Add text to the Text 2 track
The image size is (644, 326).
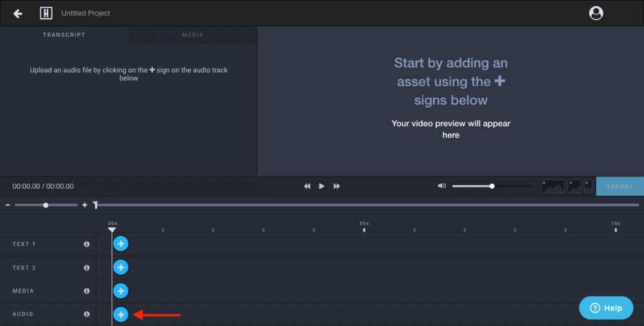pyautogui.click(x=120, y=267)
